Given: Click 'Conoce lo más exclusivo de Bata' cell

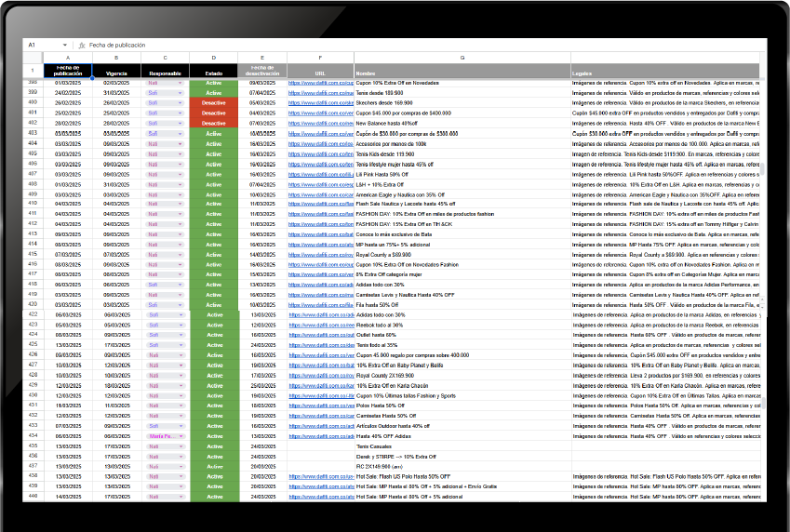Looking at the screenshot, I should 462,234.
